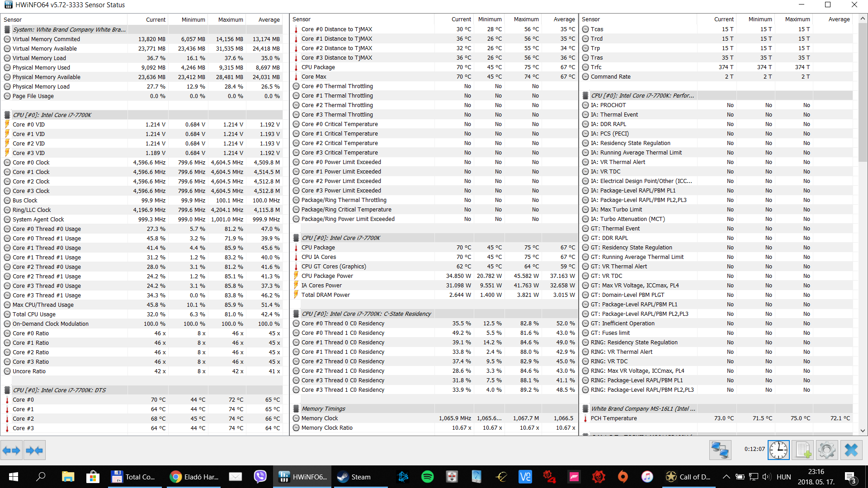Select the CPU GT Cores (Graphics) row
The image size is (868, 488).
click(434, 267)
